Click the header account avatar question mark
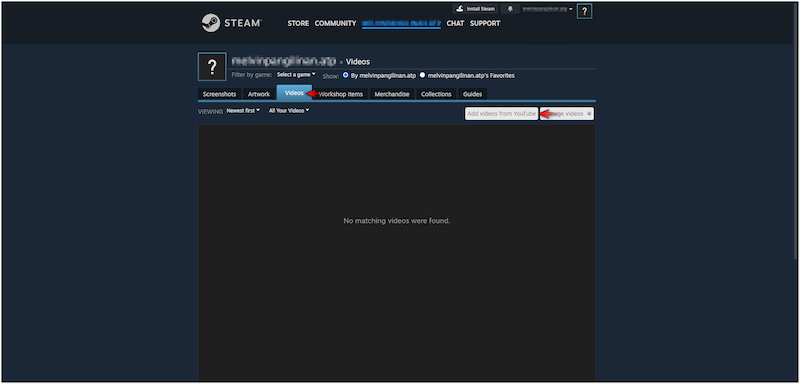Image resolution: width=800 pixels, height=384 pixels. click(x=584, y=11)
